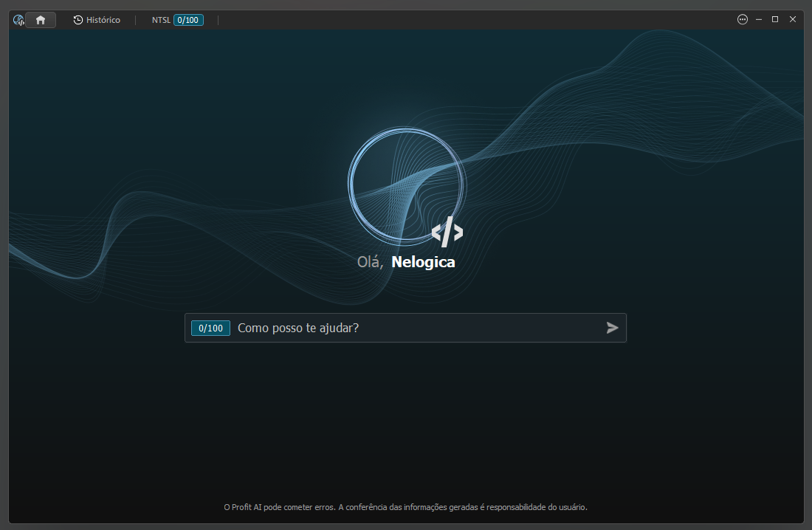
Task: Close the Profit AI window
Action: [x=792, y=20]
